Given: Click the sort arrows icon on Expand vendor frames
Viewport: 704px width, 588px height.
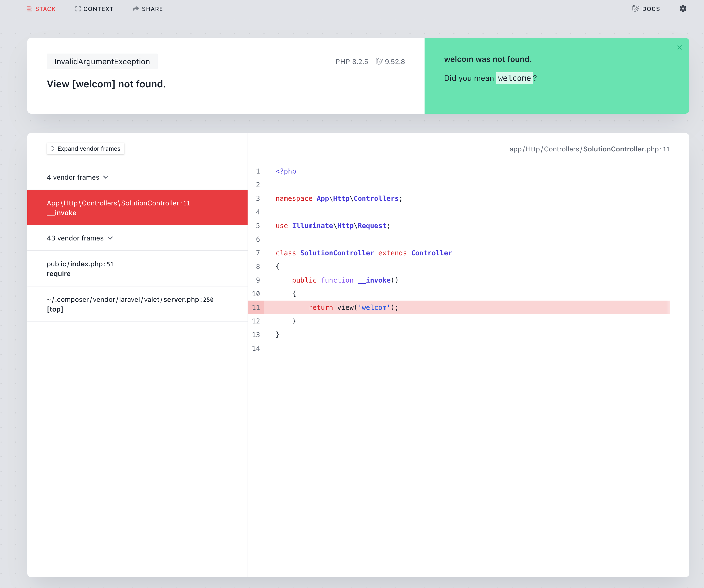Looking at the screenshot, I should 52,148.
